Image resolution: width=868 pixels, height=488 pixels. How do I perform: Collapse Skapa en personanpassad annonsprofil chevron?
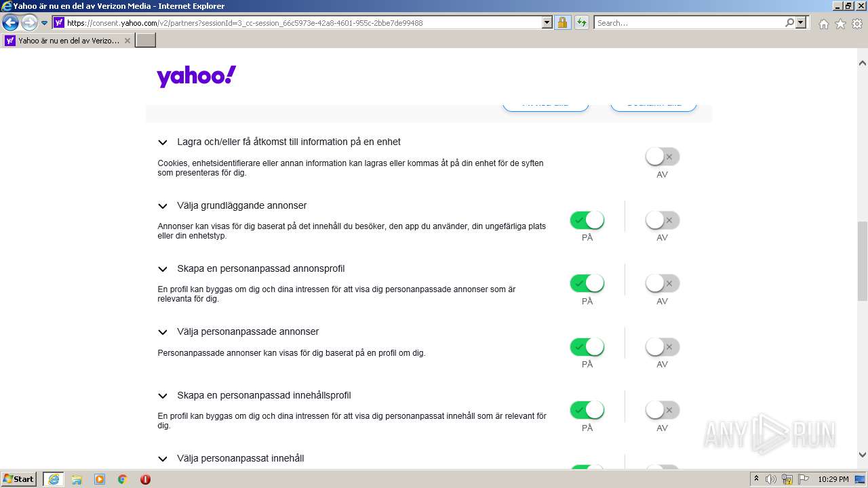coord(163,269)
